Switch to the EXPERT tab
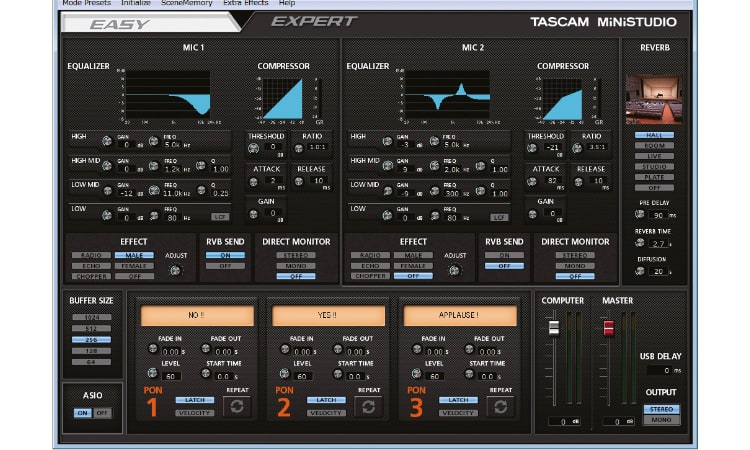This screenshot has height=450, width=750. click(314, 22)
